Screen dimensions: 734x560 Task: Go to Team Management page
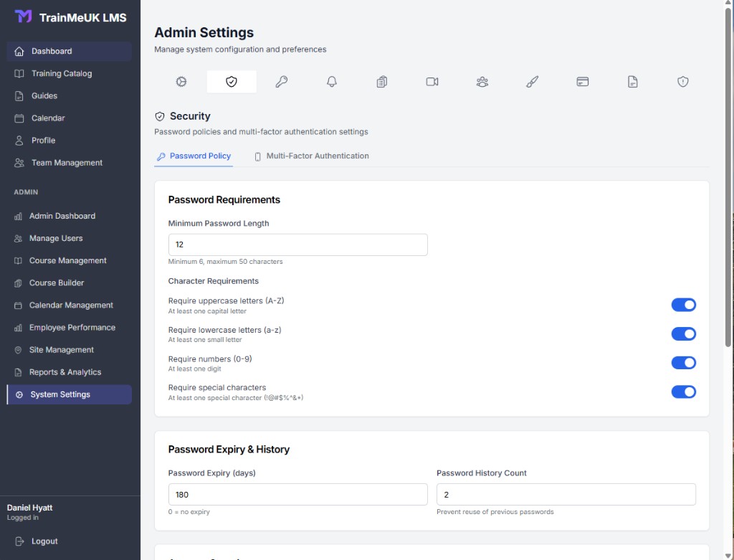(x=70, y=163)
